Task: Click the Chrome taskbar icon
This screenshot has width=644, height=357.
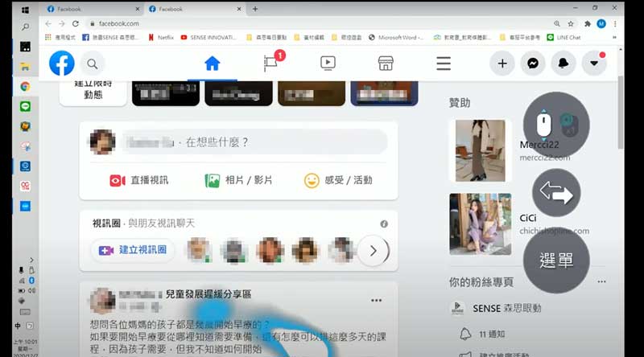Action: click(25, 87)
